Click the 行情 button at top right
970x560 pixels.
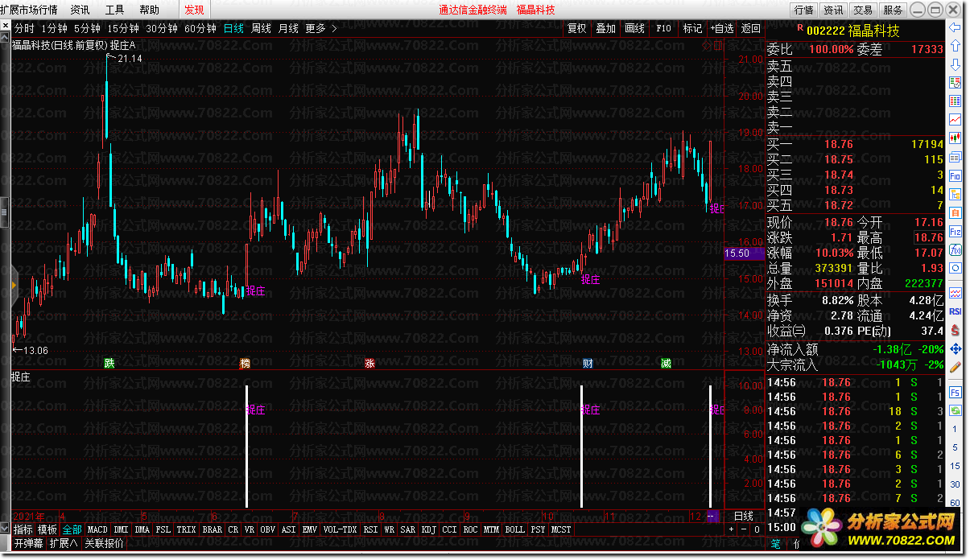tap(803, 10)
